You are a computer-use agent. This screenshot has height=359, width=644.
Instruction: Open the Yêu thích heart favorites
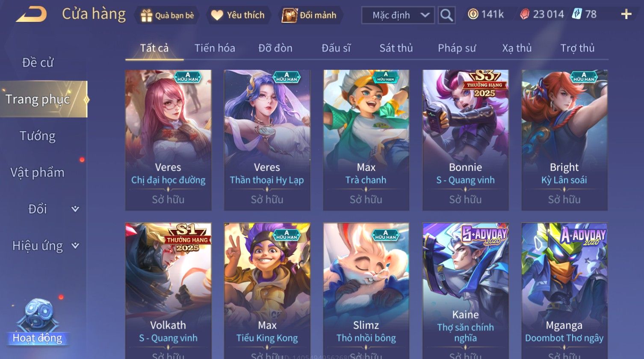[217, 15]
